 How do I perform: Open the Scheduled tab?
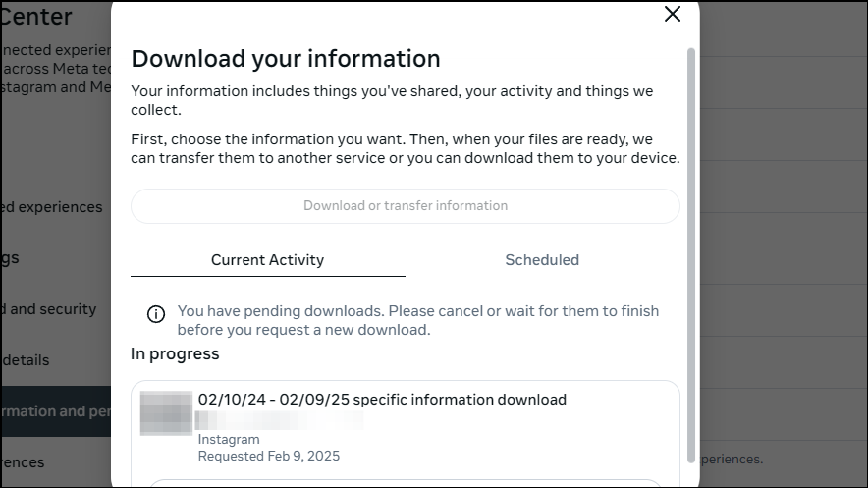pos(542,260)
